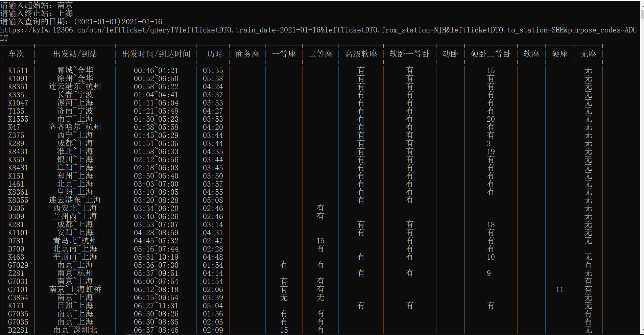Viewport: 644px width, 335px height.
Task: Click second-class seat count '15' for D781
Action: click(x=320, y=241)
